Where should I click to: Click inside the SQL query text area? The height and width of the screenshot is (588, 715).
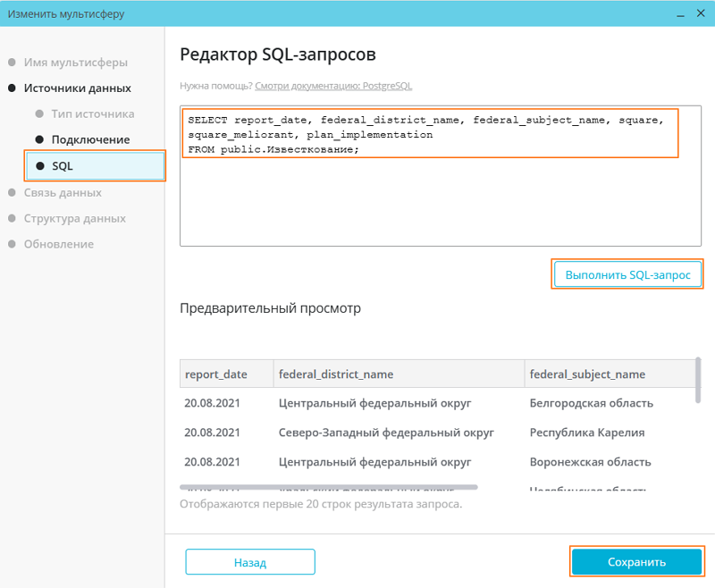coord(441,176)
